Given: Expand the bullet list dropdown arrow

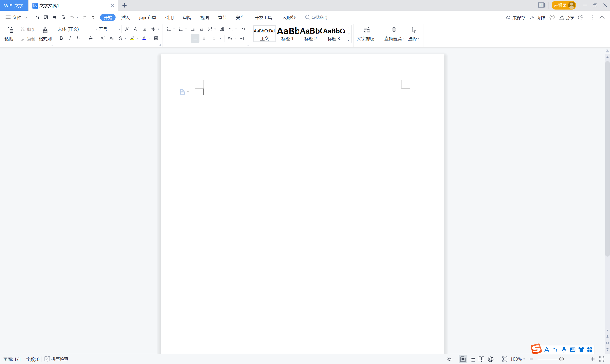Looking at the screenshot, I should pyautogui.click(x=174, y=29).
